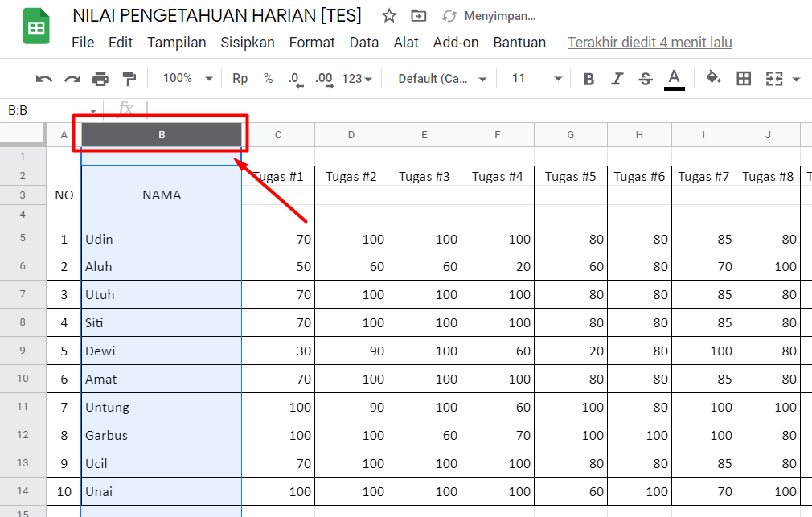Click the Print icon
This screenshot has width=812, height=517.
point(100,79)
